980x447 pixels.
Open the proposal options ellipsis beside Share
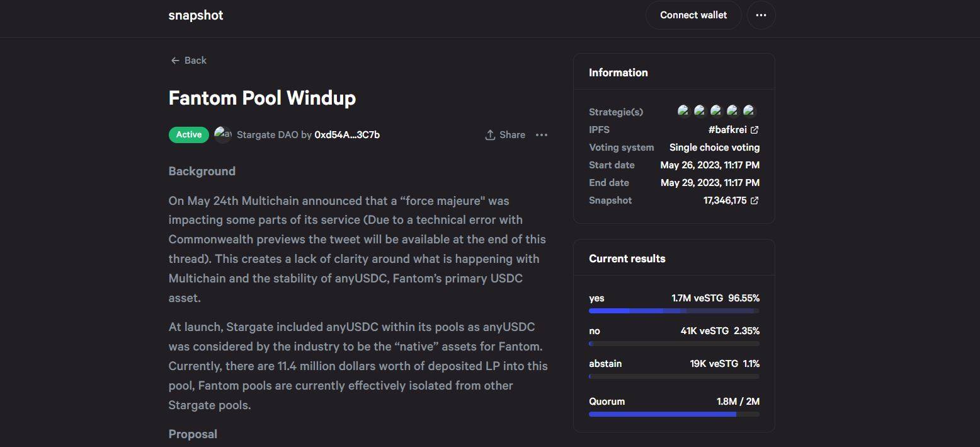tap(542, 135)
